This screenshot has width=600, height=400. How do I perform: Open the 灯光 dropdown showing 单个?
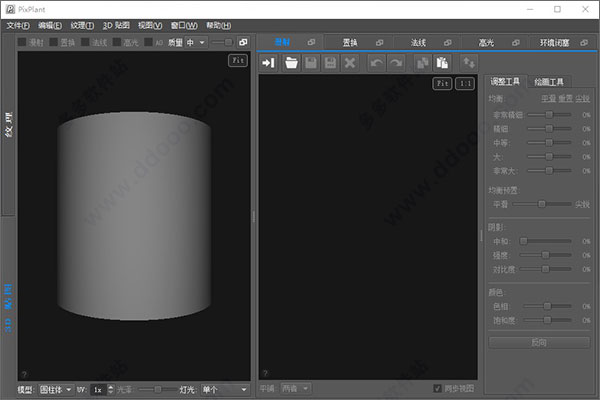tap(225, 390)
